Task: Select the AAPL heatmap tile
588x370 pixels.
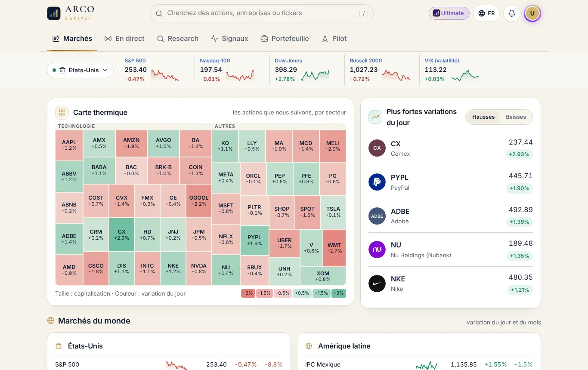Action: coord(69,145)
